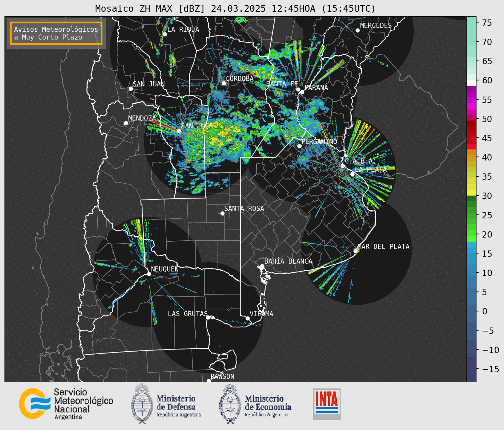Click the C.A.B.A. city marker
Viewport: 504px width, 430px height.
pos(343,166)
